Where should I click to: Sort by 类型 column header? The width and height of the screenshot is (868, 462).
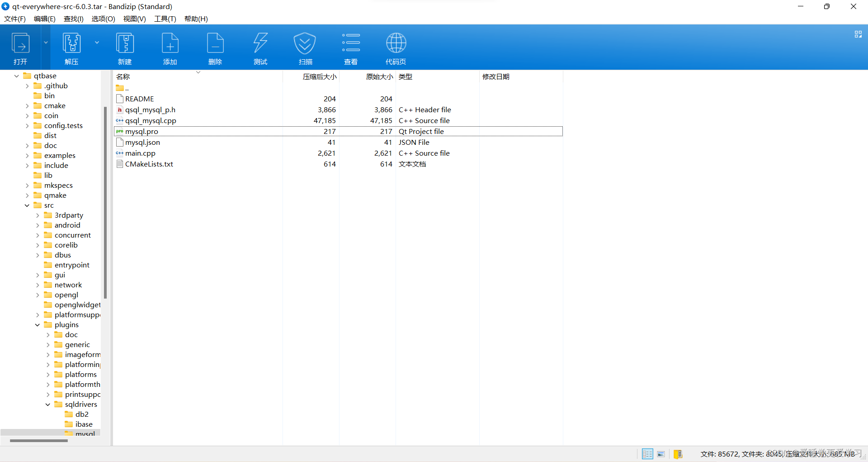[x=438, y=76]
